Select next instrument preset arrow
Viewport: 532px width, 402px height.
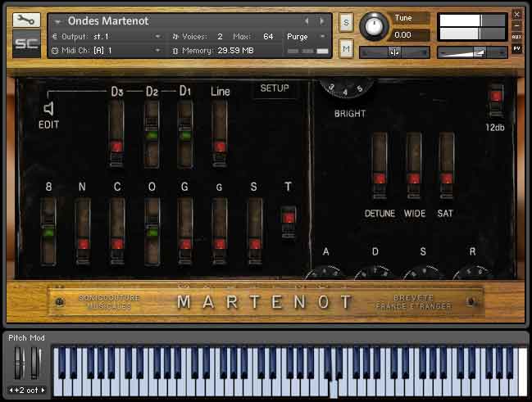coord(321,21)
